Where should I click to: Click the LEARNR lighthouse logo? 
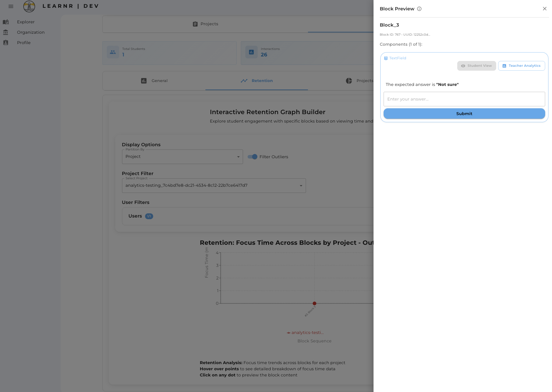tap(29, 6)
